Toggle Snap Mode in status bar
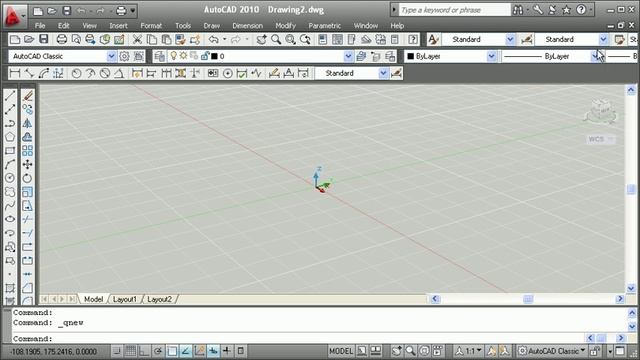The width and height of the screenshot is (640, 360). pos(117,351)
